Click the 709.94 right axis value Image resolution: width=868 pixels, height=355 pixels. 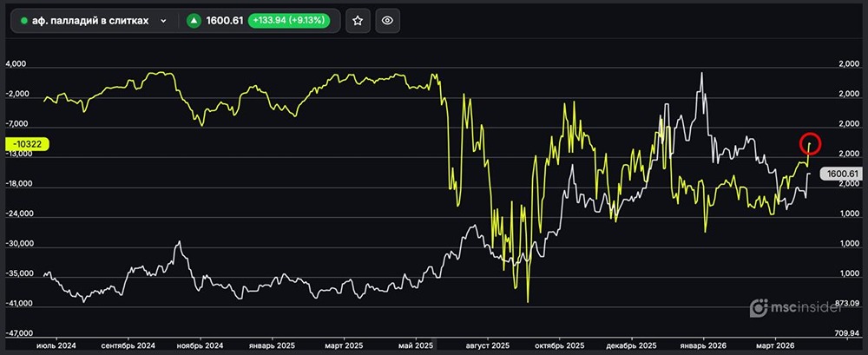pos(849,334)
